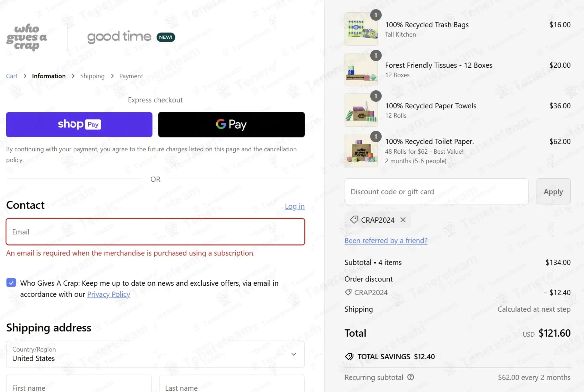584x392 pixels.
Task: Remove the CRAP2024 discount code
Action: pyautogui.click(x=403, y=220)
